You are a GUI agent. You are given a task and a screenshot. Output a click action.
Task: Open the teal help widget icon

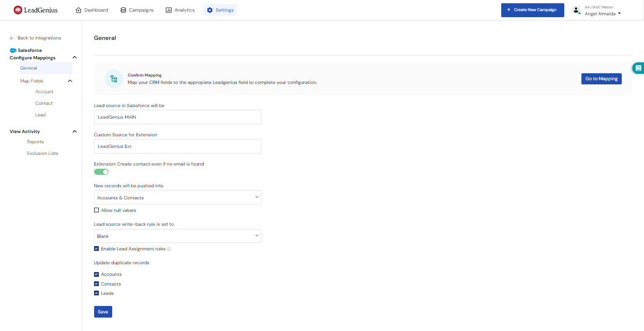638,68
